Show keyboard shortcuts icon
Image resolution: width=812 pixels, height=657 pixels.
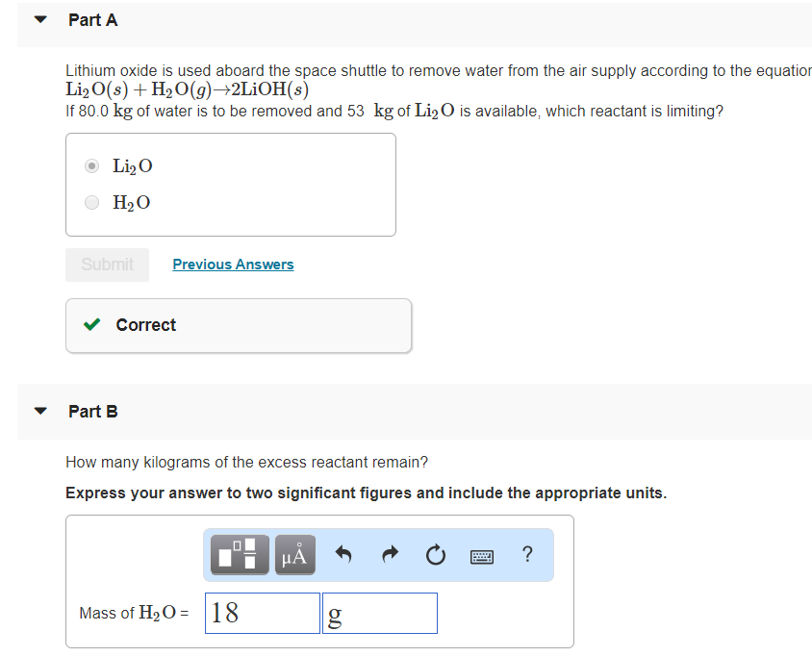click(482, 556)
